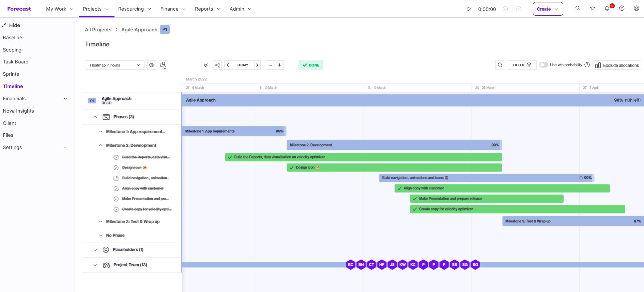Click the timeline search magnifier icon
The width and height of the screenshot is (644, 292).
click(500, 65)
